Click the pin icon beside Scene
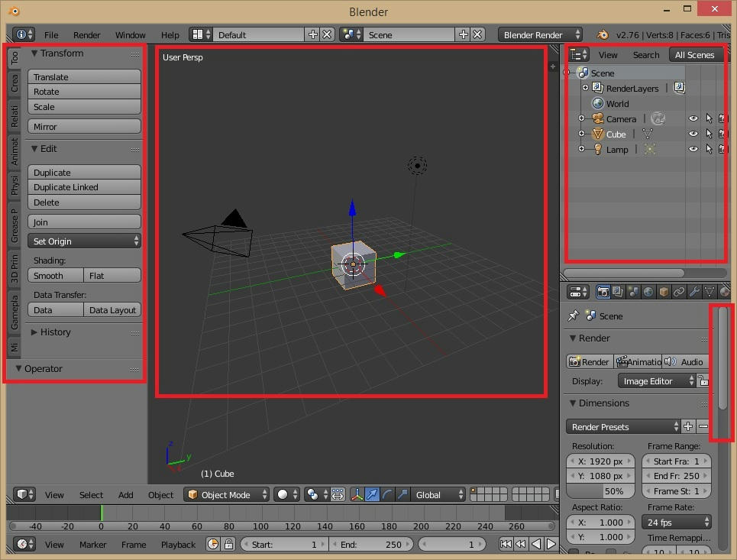This screenshot has width=737, height=560. [x=574, y=316]
